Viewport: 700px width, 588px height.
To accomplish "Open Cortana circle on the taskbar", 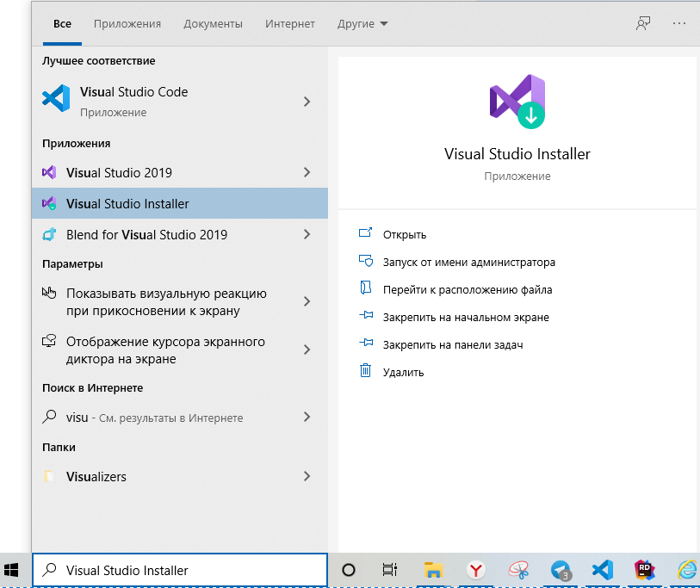I will [348, 570].
